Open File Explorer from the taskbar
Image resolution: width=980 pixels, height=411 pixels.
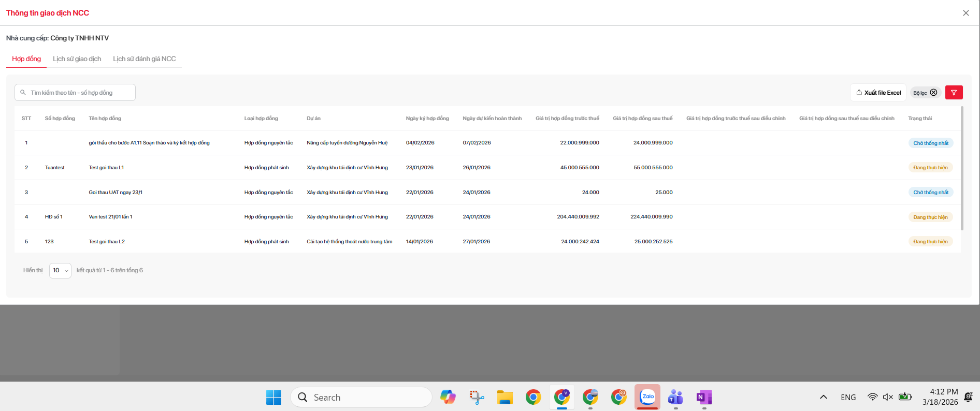pos(505,397)
